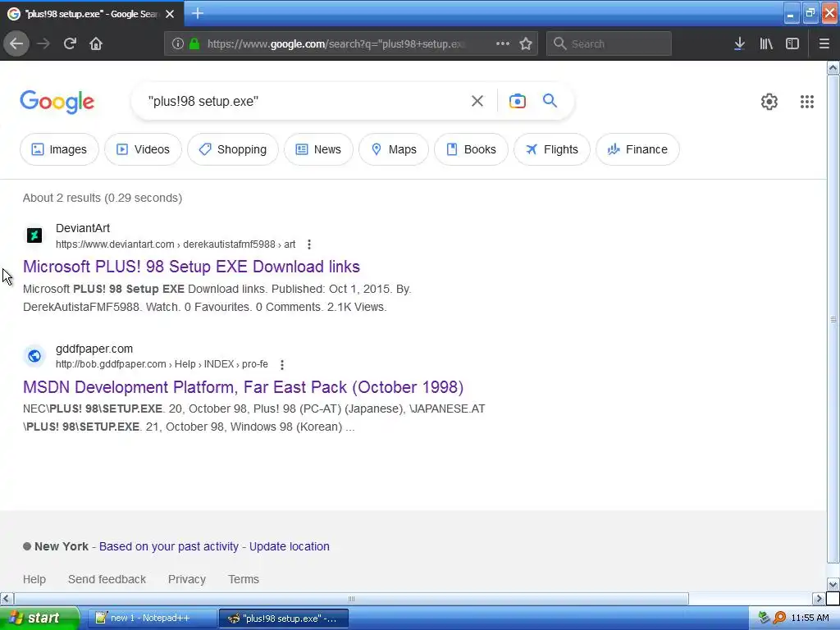Viewport: 840px width, 630px height.
Task: Search by image with camera icon
Action: click(x=517, y=101)
